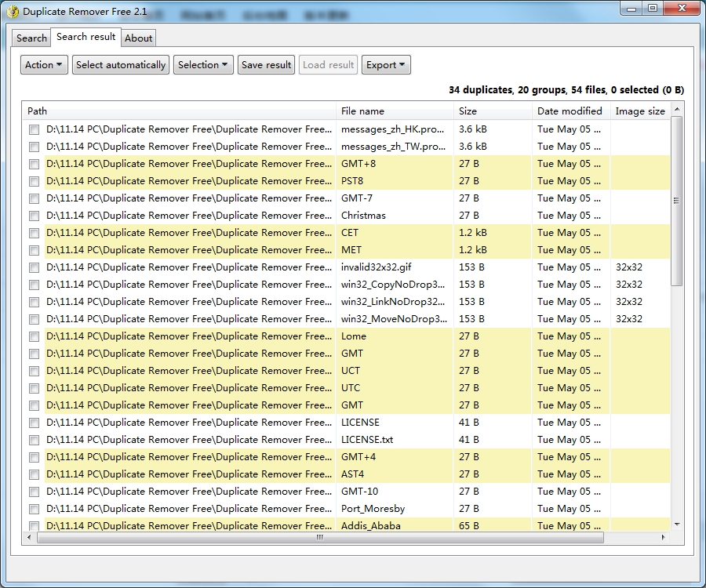Check the box for messages_zh_HK file
706x588 pixels.
point(34,129)
